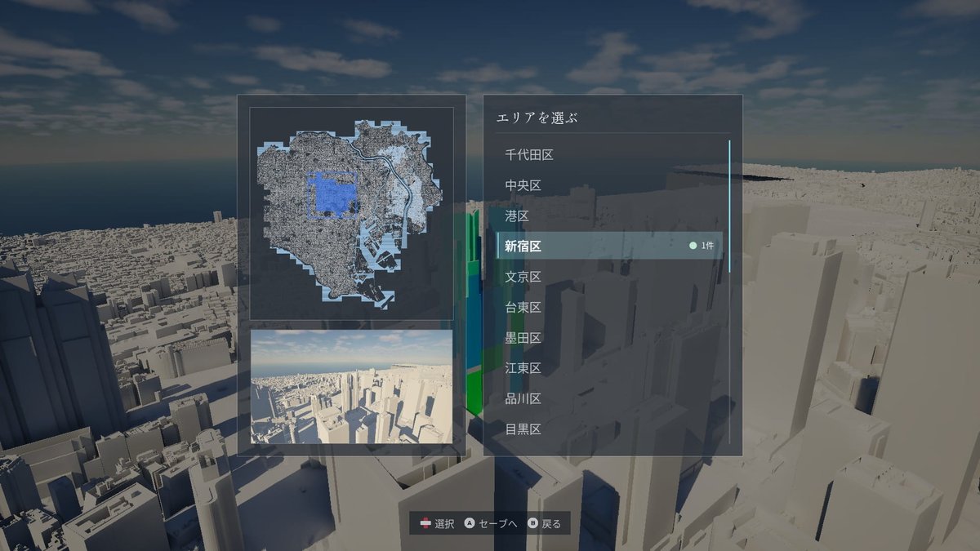The width and height of the screenshot is (980, 551).
Task: Click the B button icon for 戻る
Action: click(x=532, y=523)
